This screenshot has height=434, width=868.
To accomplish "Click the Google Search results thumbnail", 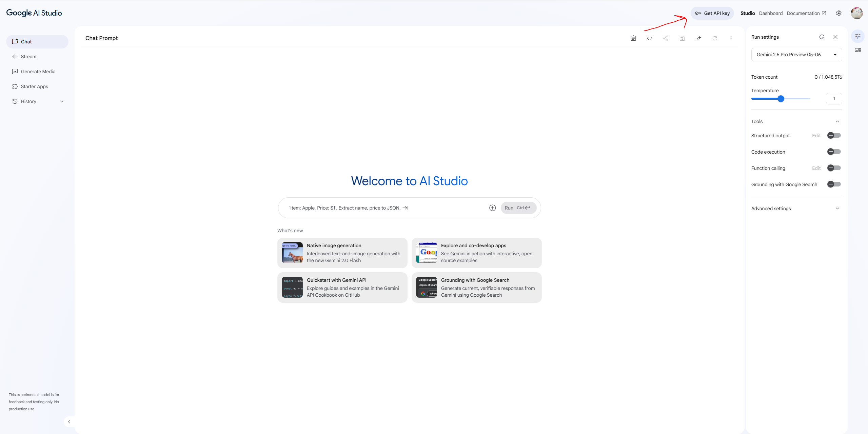I will (x=426, y=287).
